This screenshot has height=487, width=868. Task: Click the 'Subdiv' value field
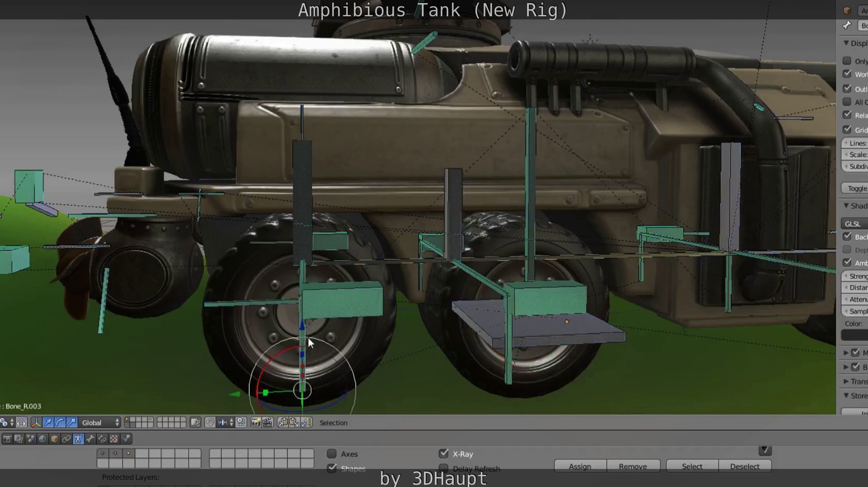pos(854,166)
